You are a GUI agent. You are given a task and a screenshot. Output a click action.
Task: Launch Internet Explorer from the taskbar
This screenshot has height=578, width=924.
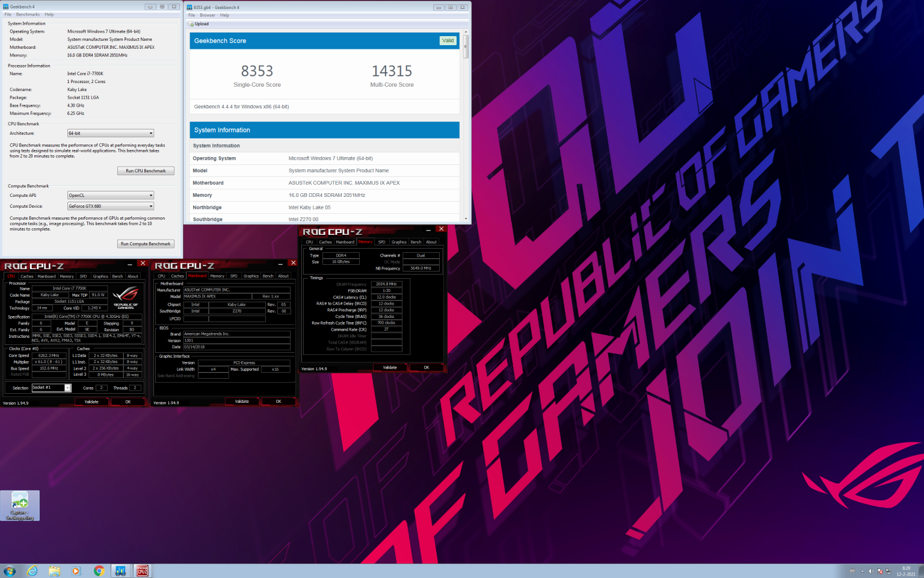[x=32, y=571]
